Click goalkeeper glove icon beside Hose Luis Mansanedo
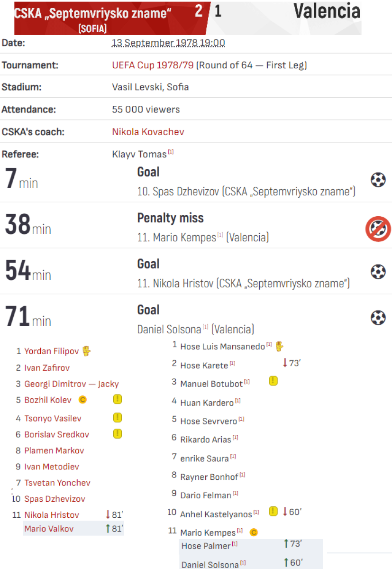392x569 pixels. tap(279, 346)
